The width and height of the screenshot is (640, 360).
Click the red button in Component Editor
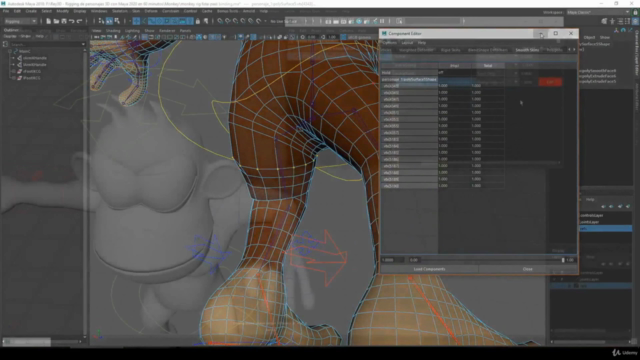(x=550, y=82)
